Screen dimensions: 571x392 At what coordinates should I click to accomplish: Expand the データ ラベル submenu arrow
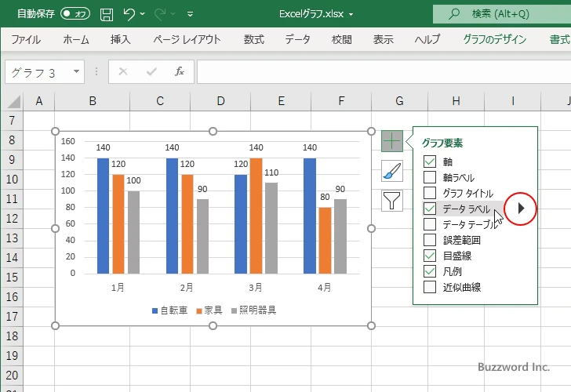(521, 209)
